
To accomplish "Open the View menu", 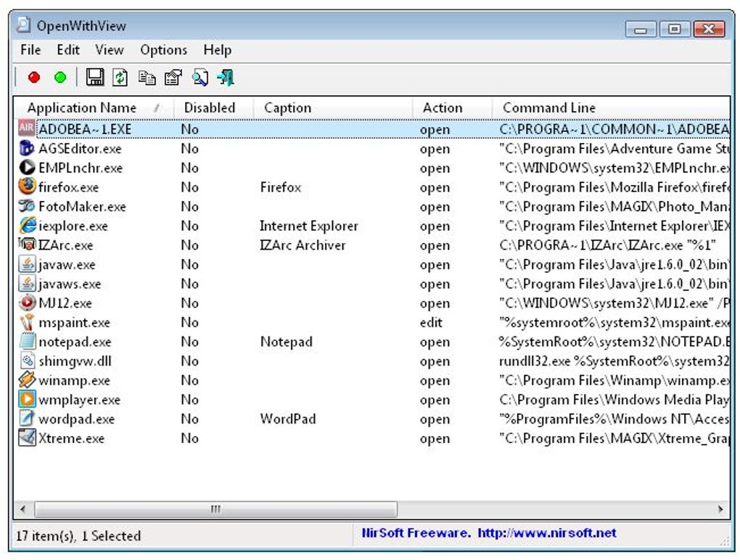I will tap(110, 50).
